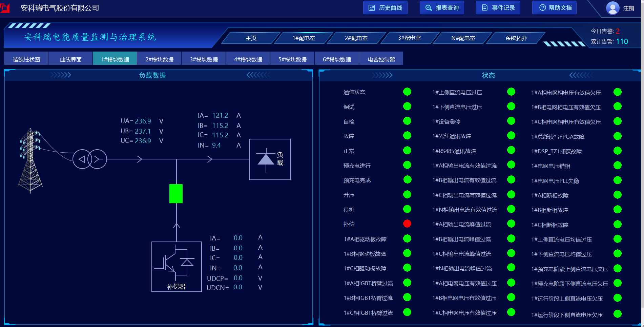This screenshot has height=327, width=644.
Task: Select the load diode box icon
Action: coord(270,159)
